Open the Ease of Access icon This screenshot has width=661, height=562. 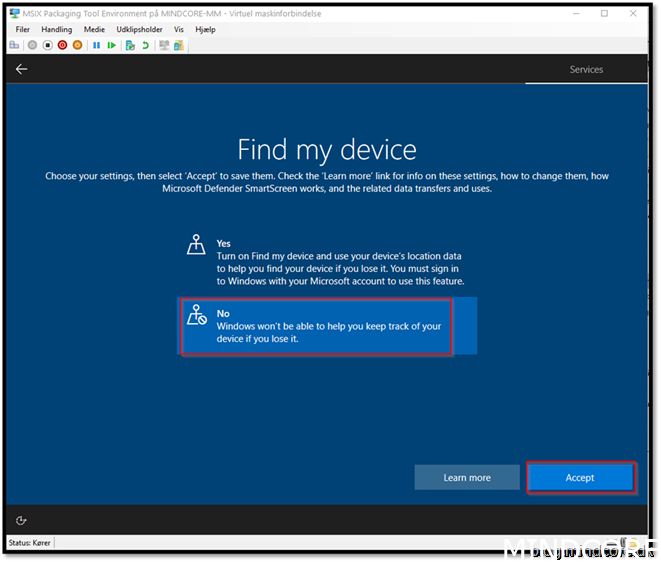click(22, 520)
